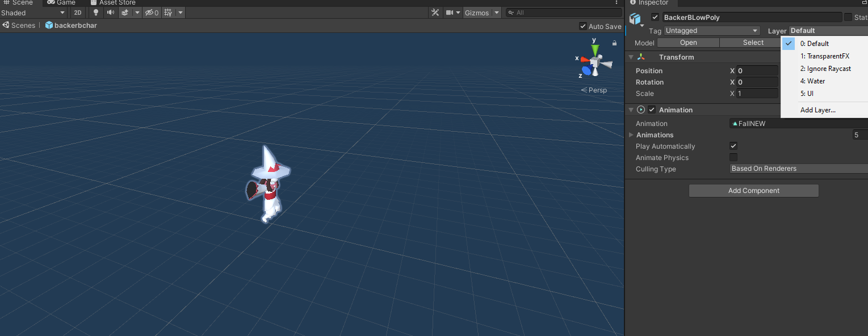This screenshot has width=868, height=336.
Task: Click the green Y axis gizmo cone
Action: pos(594,50)
